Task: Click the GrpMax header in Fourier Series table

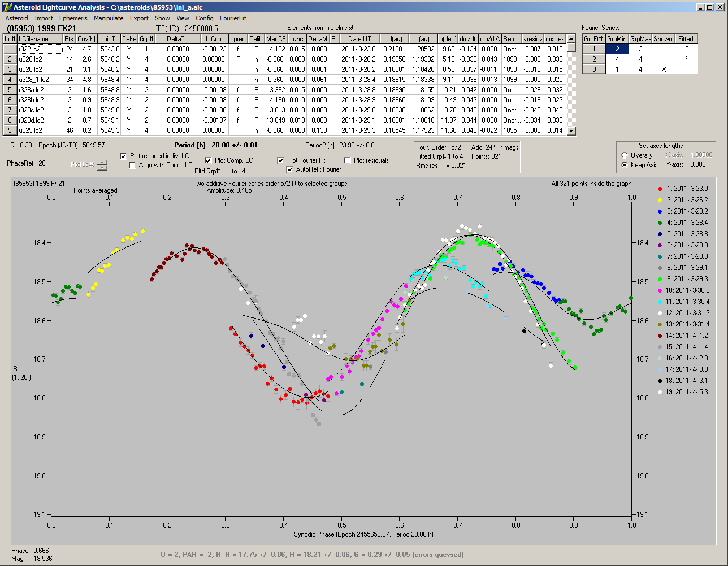Action: coord(640,39)
